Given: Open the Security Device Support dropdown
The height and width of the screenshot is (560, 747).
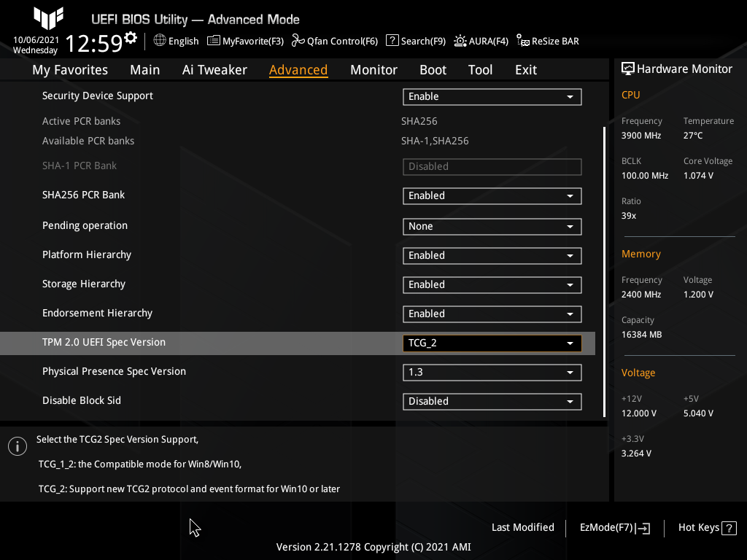Looking at the screenshot, I should click(x=492, y=96).
